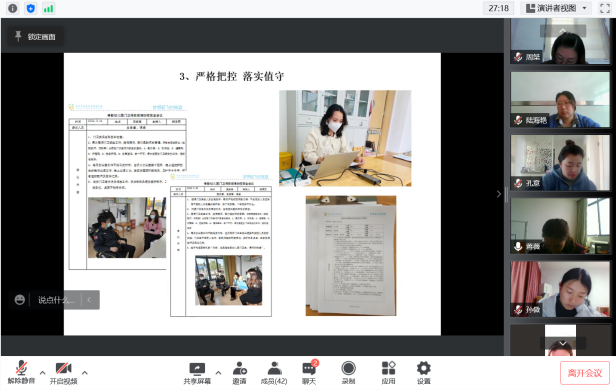Open the emoji reaction smiley icon
Viewport: 616px width, 390px height.
click(20, 300)
